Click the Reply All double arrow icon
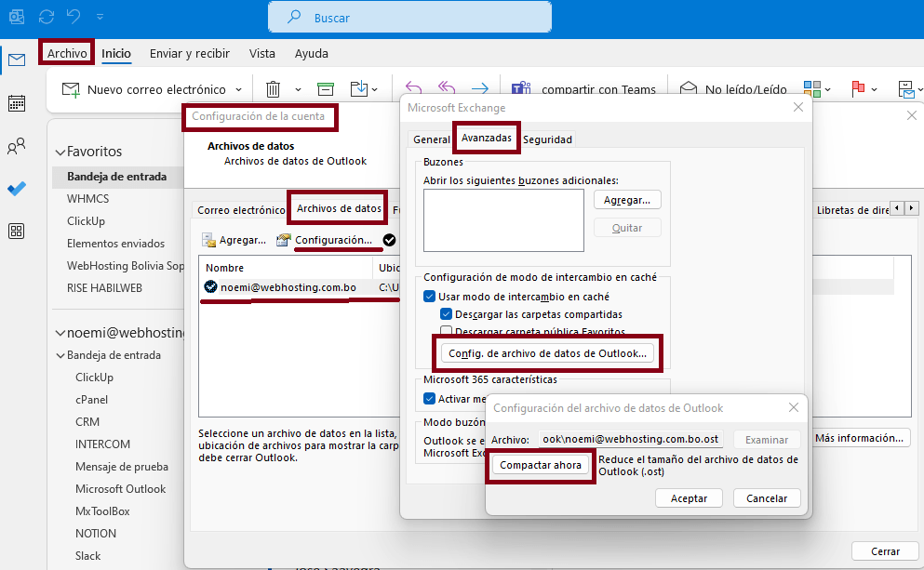 (447, 88)
